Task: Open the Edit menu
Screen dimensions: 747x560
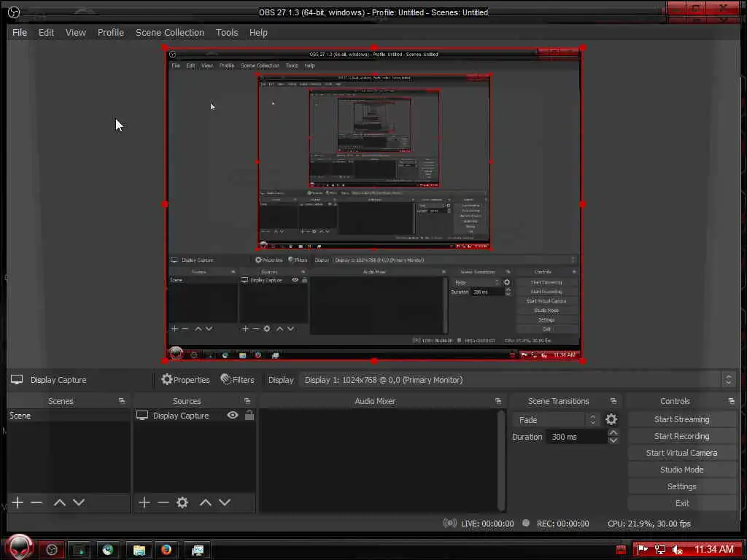Action: pyautogui.click(x=46, y=32)
